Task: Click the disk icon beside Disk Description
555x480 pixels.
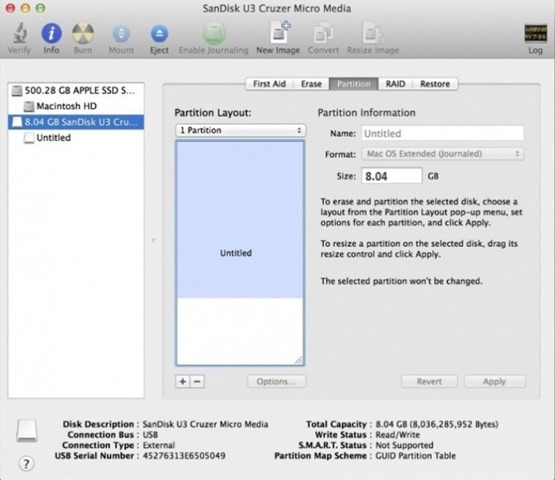Action: tap(27, 430)
